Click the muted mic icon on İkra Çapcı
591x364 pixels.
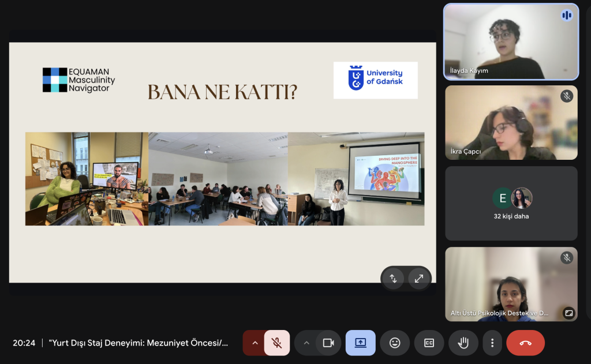[x=567, y=96]
